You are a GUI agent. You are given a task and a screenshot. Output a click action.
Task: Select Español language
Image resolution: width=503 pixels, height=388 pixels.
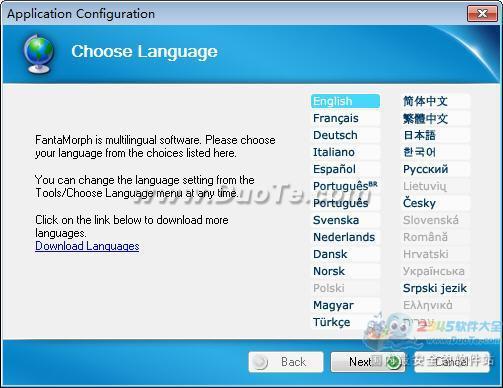click(345, 169)
